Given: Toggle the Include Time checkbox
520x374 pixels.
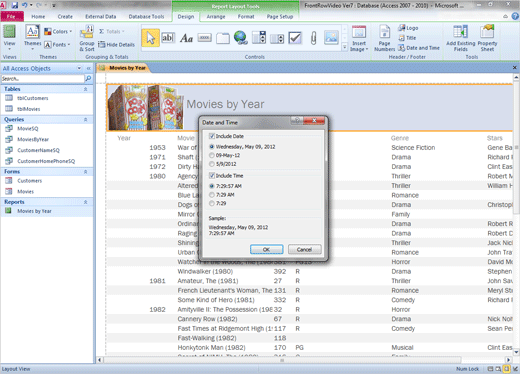Looking at the screenshot, I should [212, 175].
